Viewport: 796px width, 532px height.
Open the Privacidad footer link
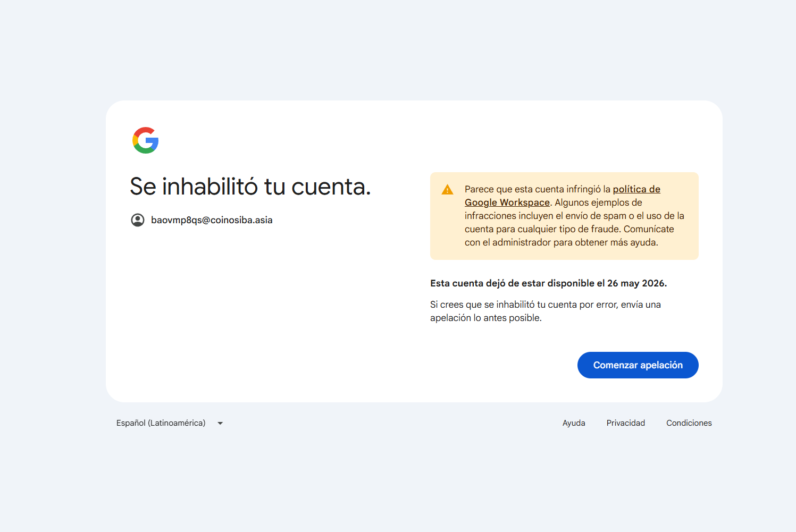(x=626, y=423)
